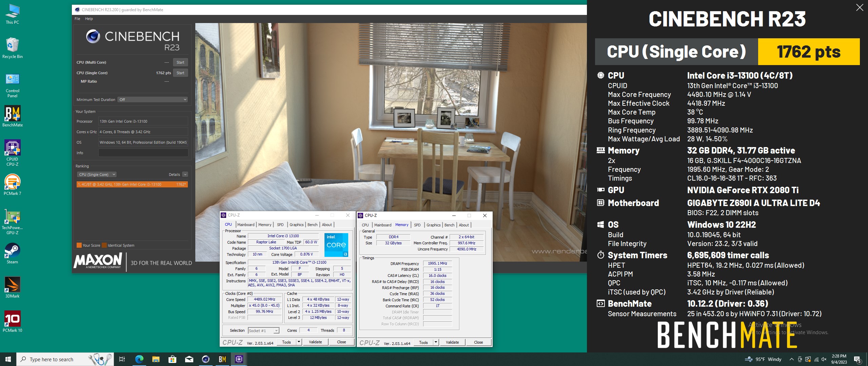Viewport: 868px width, 366px height.
Task: Switch to Mainboard tab in right CPU-Z window
Action: point(383,225)
